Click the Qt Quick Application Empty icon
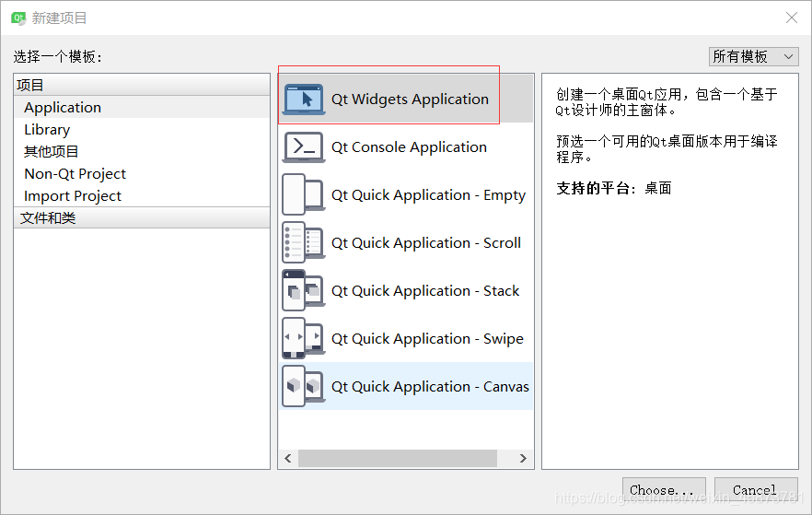This screenshot has height=515, width=812. click(304, 194)
